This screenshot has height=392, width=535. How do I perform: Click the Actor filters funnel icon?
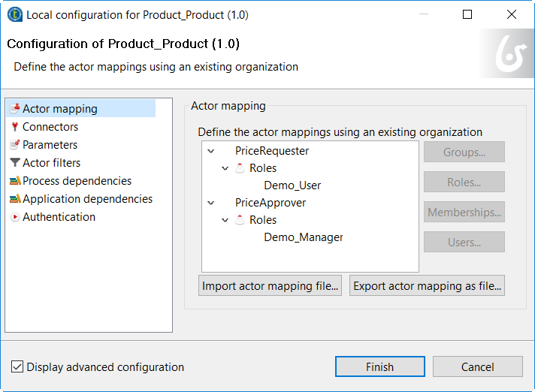pos(15,163)
